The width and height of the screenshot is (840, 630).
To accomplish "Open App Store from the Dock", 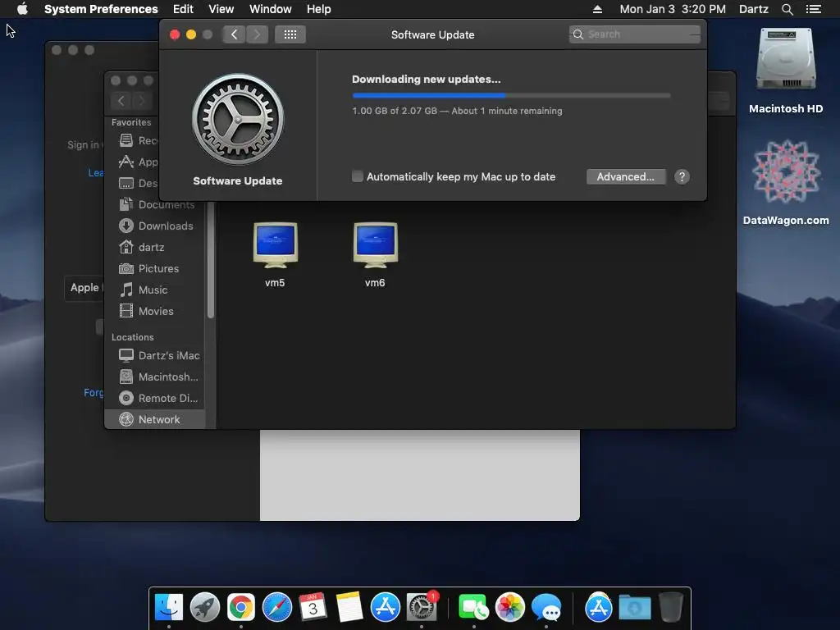I will click(x=386, y=608).
